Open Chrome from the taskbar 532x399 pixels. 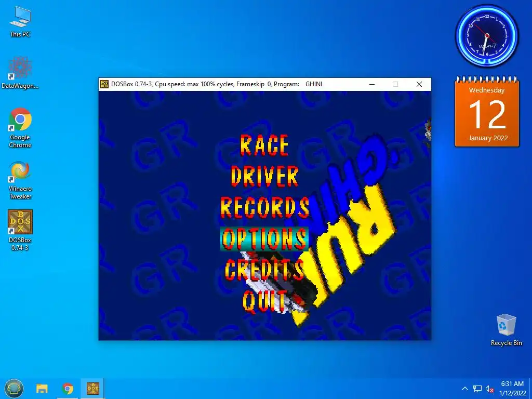pyautogui.click(x=68, y=389)
